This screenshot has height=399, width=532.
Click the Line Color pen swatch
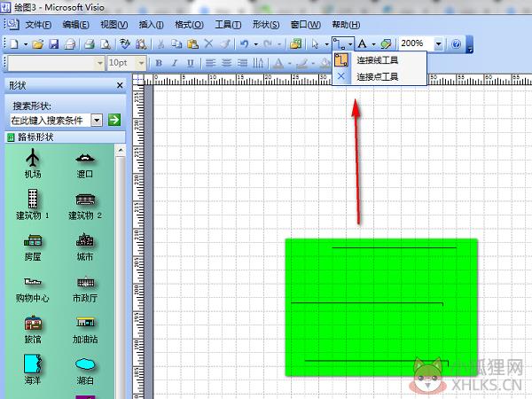(x=301, y=63)
